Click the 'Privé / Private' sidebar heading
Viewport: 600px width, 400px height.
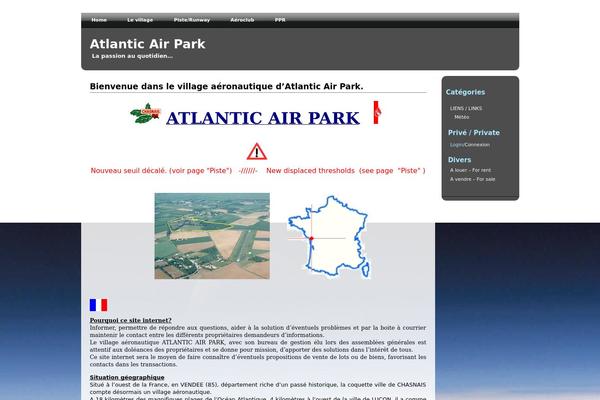click(x=474, y=133)
